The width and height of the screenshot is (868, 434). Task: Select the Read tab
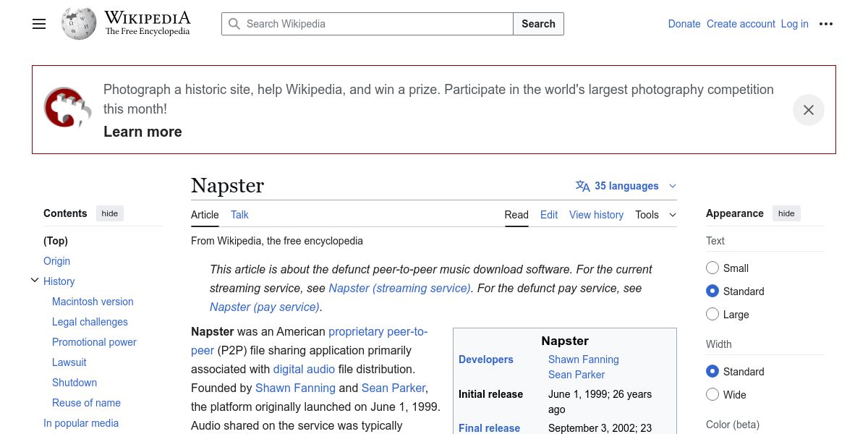[516, 215]
